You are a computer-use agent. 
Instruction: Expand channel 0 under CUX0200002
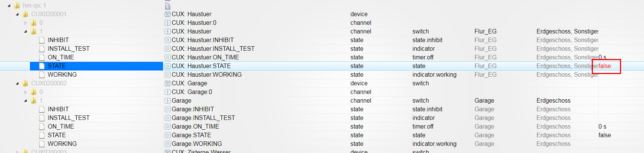click(x=26, y=92)
